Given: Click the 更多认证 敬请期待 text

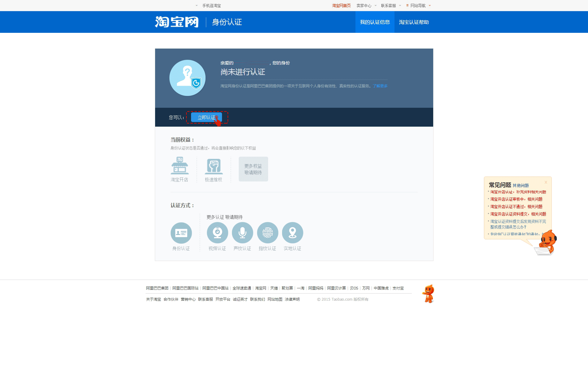Looking at the screenshot, I should pos(225,217).
